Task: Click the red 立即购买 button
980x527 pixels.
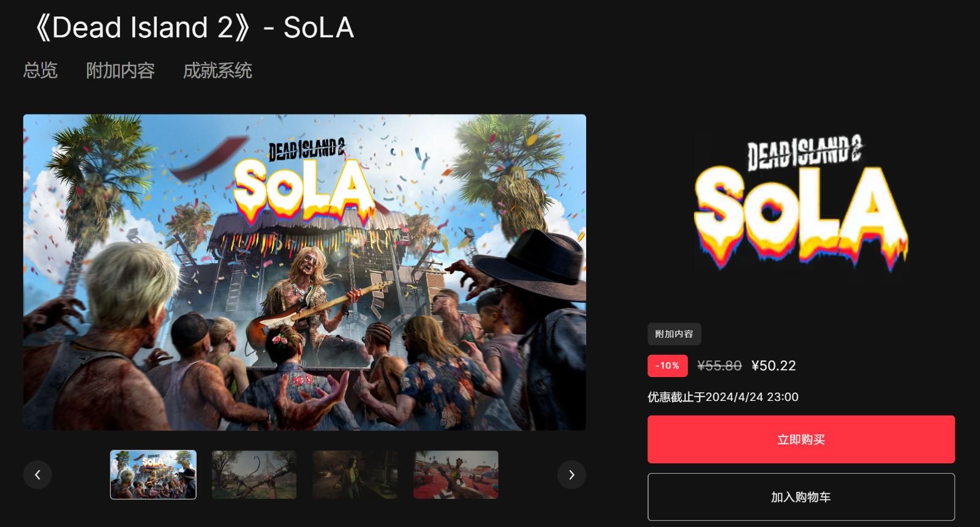Action: [x=801, y=439]
